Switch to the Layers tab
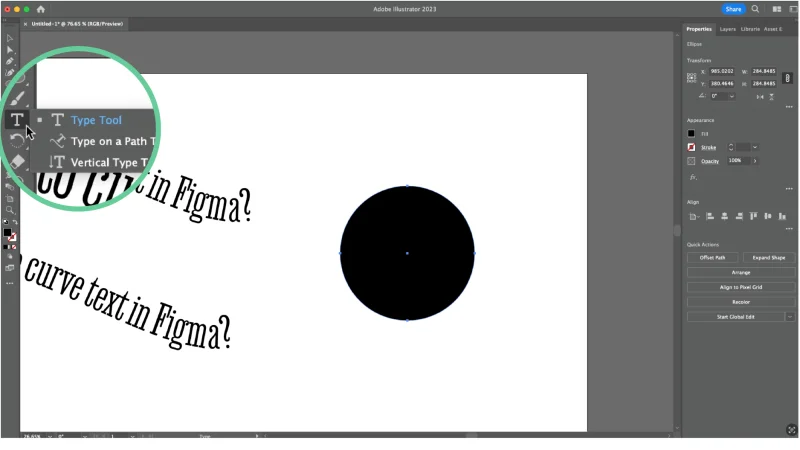The width and height of the screenshot is (800, 450). click(728, 29)
